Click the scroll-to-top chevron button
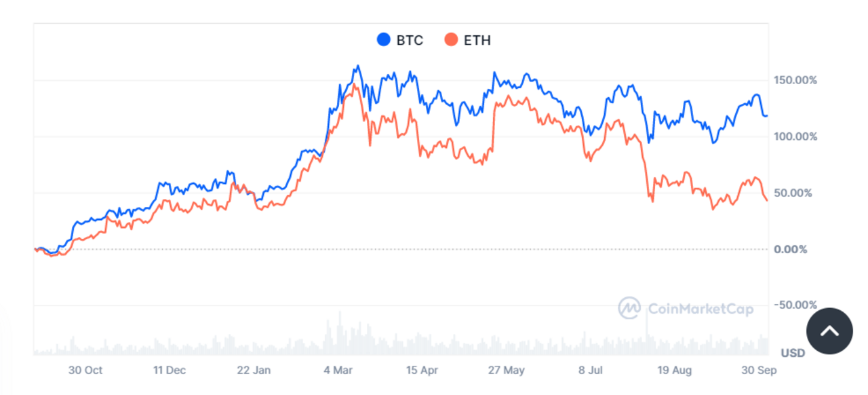 tap(829, 331)
